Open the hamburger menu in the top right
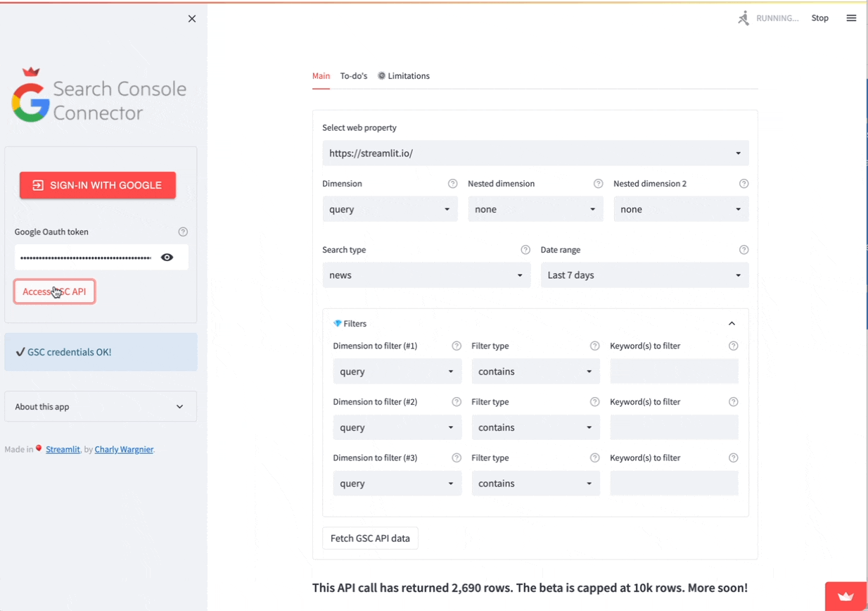Screen dimensions: 868x611 (x=851, y=18)
